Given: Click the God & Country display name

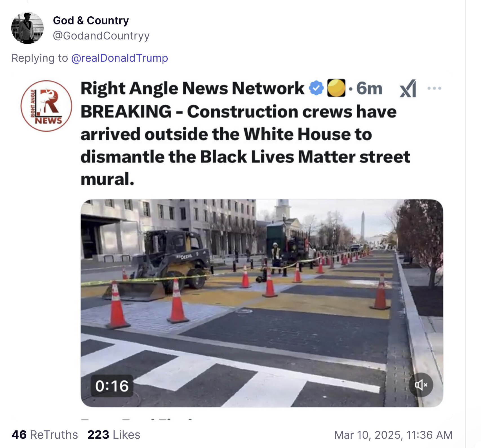Looking at the screenshot, I should tap(91, 21).
